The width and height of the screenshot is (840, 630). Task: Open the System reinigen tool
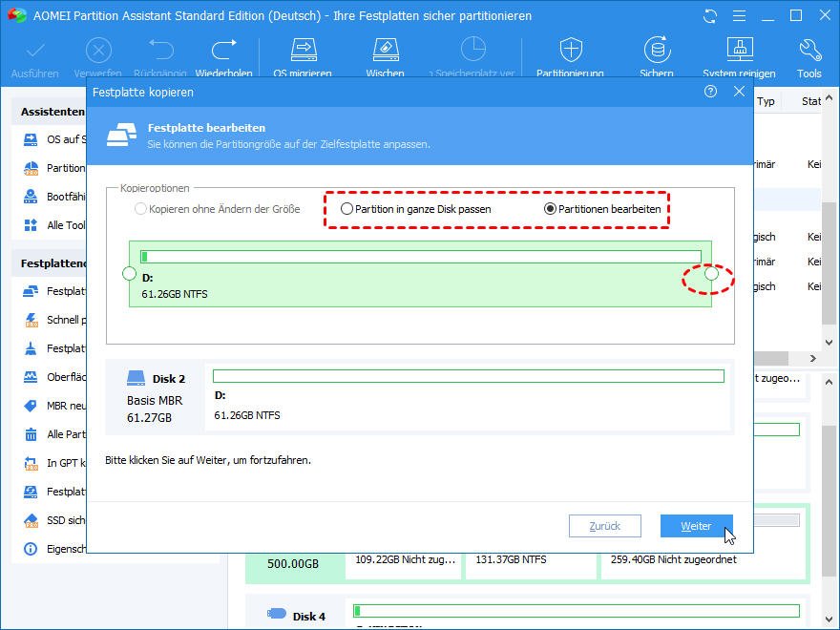coord(740,50)
